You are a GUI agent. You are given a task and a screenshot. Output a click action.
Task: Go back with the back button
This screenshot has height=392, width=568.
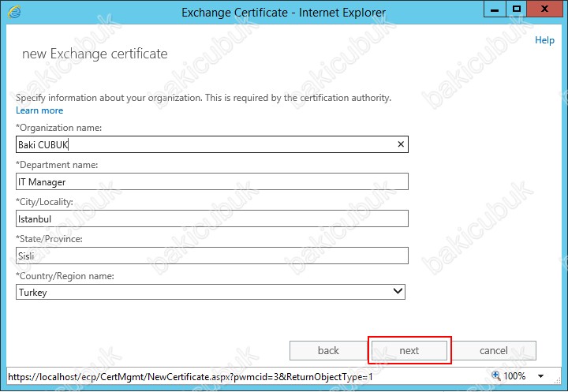[x=328, y=350]
